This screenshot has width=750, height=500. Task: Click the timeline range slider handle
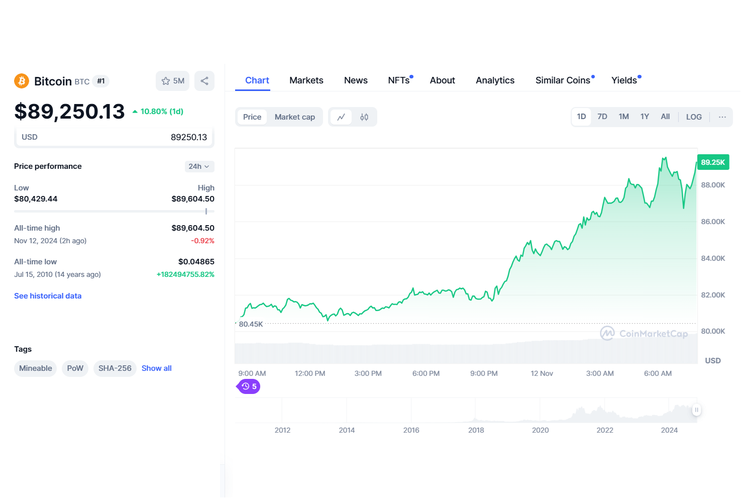(696, 409)
